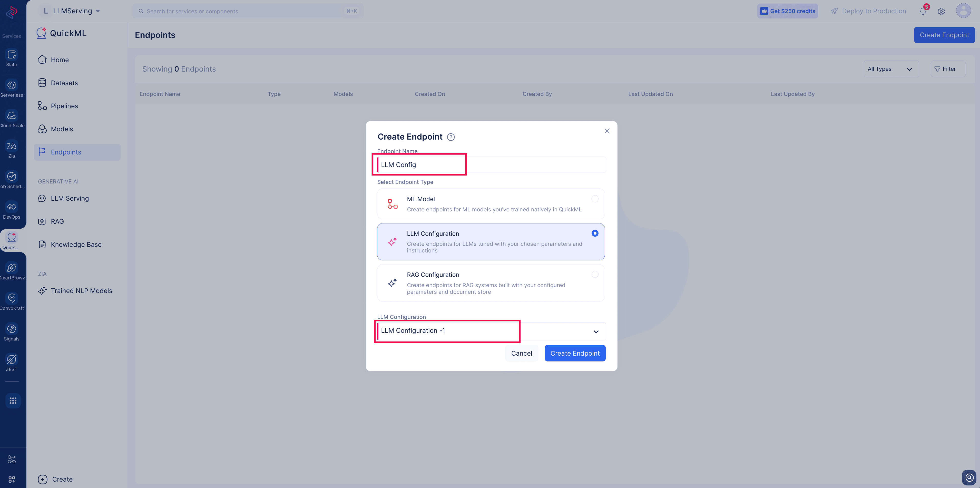Screen dimensions: 980x488
Task: Click the Models column header
Action: pyautogui.click(x=343, y=94)
